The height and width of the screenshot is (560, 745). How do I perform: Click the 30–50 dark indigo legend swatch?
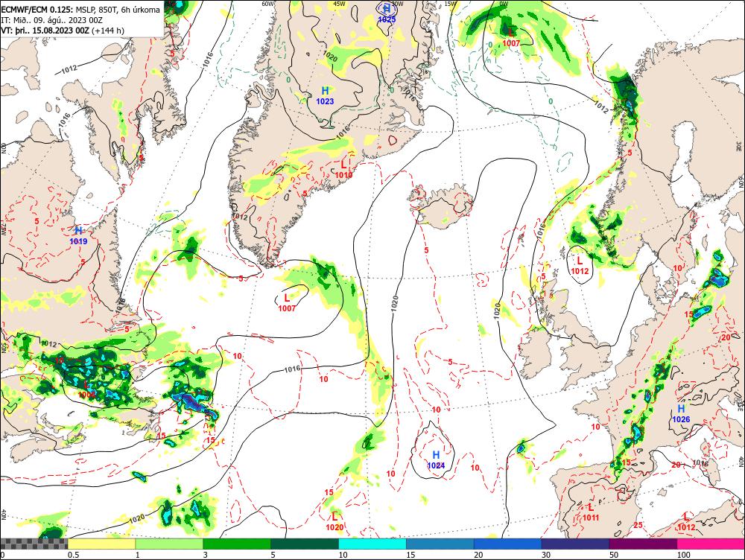pyautogui.click(x=575, y=544)
